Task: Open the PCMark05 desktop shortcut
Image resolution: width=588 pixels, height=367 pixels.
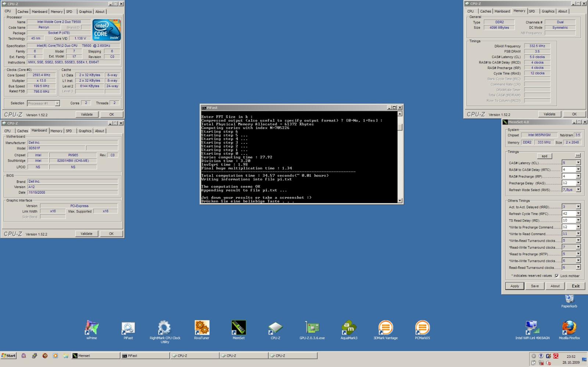Action: pyautogui.click(x=422, y=330)
